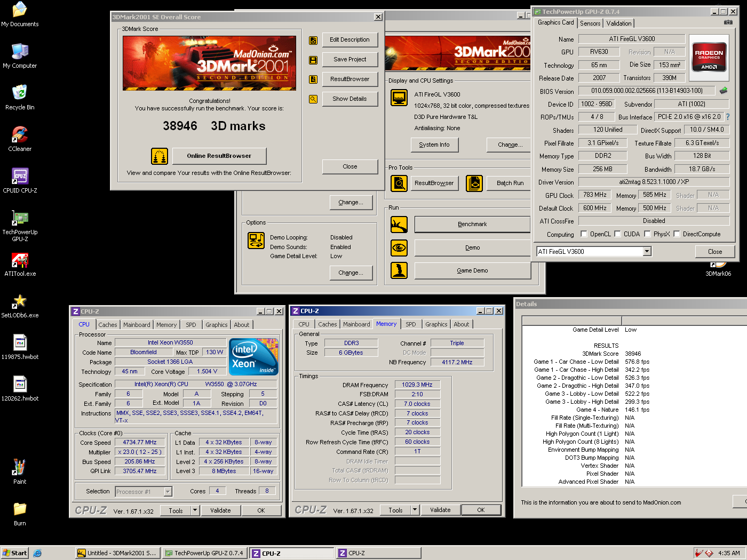Click Demo eye icon

tap(399, 247)
